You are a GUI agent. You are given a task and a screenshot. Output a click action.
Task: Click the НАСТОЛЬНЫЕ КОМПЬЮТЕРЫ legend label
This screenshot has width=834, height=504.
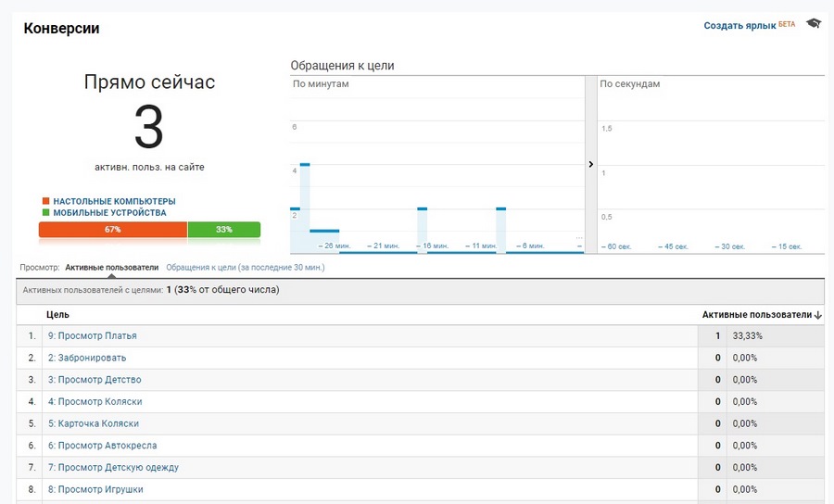click(x=114, y=201)
